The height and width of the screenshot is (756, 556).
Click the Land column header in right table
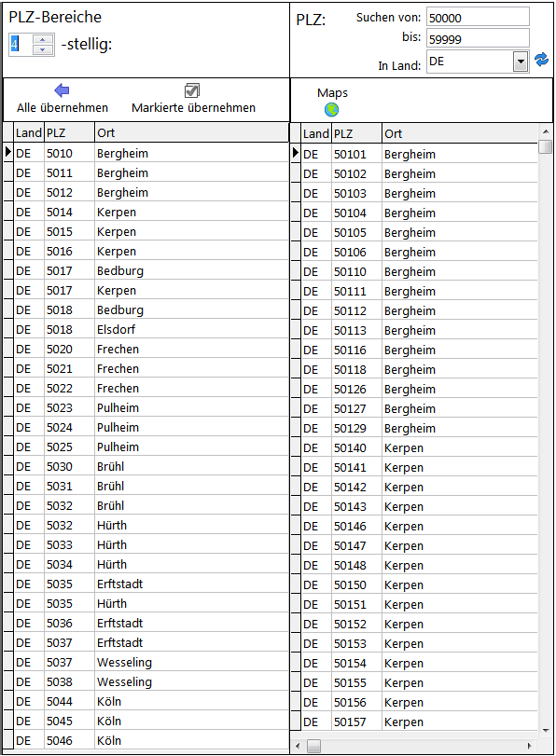[316, 133]
